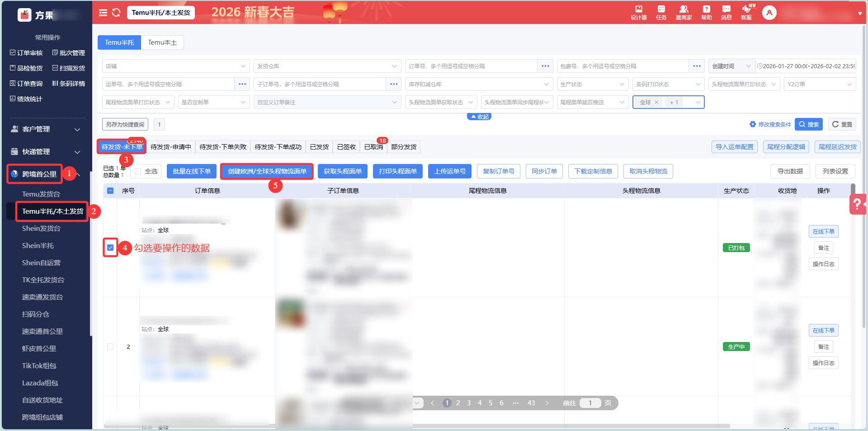Go to next page arrow in pagination

(547, 403)
